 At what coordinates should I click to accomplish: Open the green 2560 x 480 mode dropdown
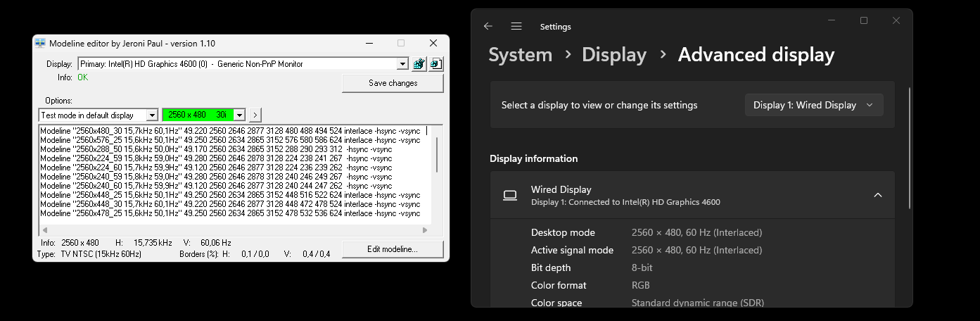pyautogui.click(x=239, y=115)
